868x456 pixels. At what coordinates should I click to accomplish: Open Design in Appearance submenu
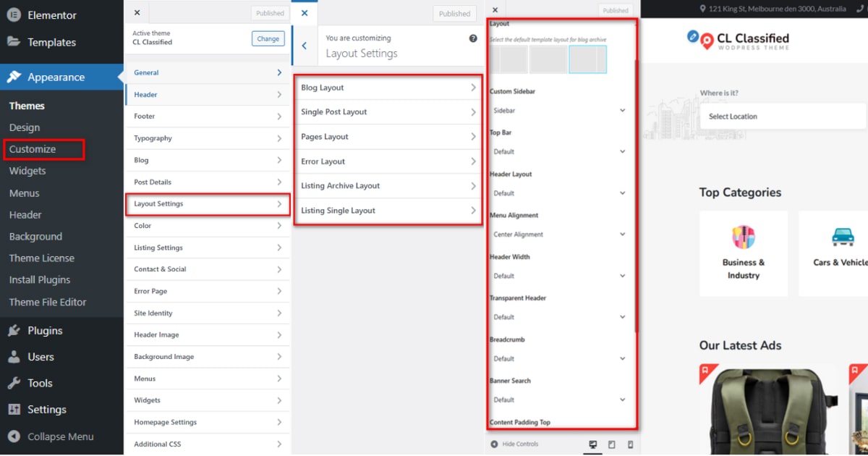point(25,127)
